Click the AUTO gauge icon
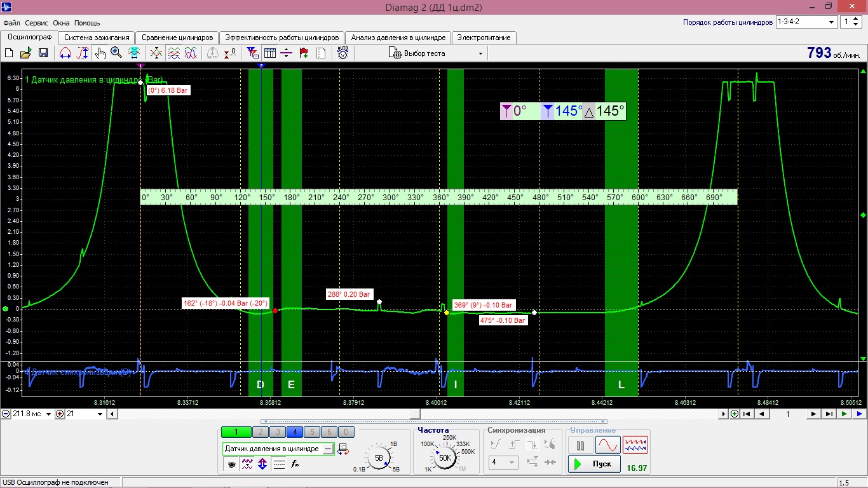The image size is (868, 488). [342, 53]
